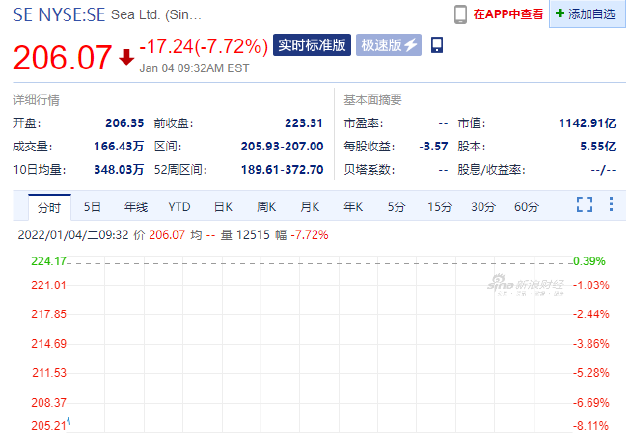The image size is (630, 433).
Task: Click the blue mobile device icon
Action: 437,45
